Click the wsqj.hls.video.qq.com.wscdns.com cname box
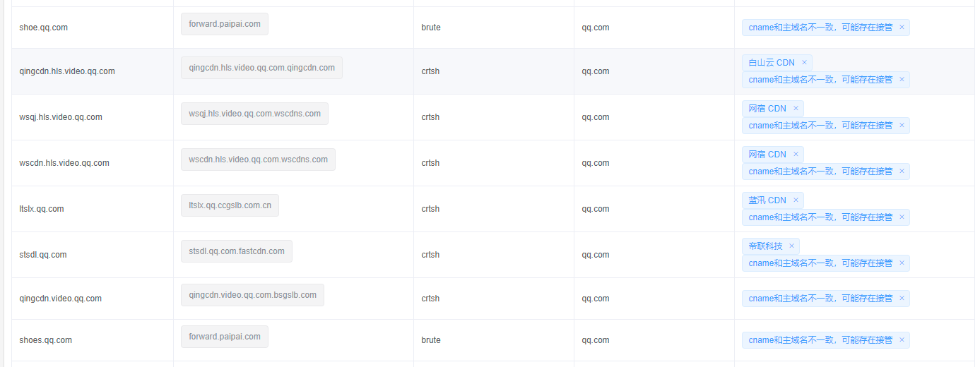This screenshot has height=367, width=980. [254, 114]
